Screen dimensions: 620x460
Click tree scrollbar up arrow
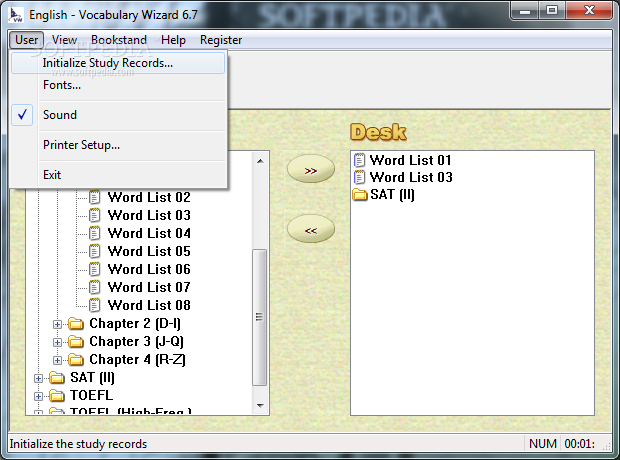[x=260, y=161]
